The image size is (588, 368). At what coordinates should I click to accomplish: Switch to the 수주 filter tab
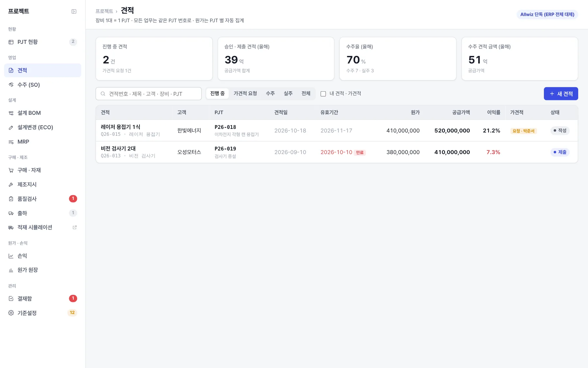click(x=270, y=94)
